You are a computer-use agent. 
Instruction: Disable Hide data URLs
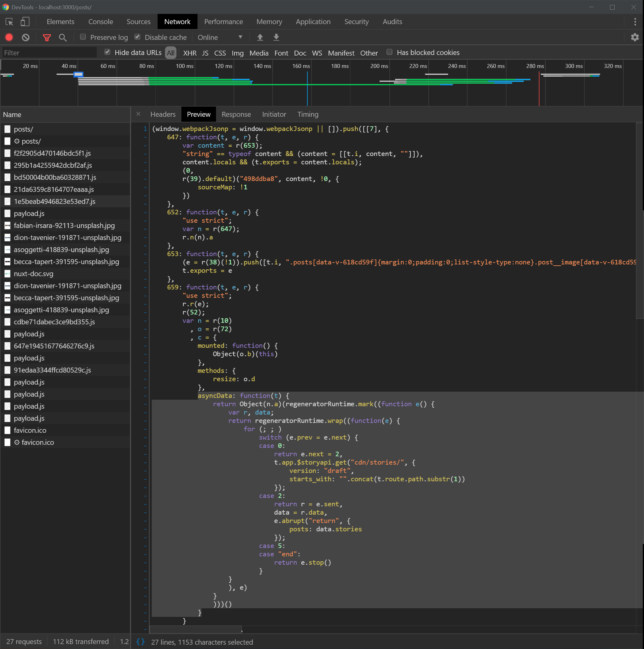pos(107,52)
